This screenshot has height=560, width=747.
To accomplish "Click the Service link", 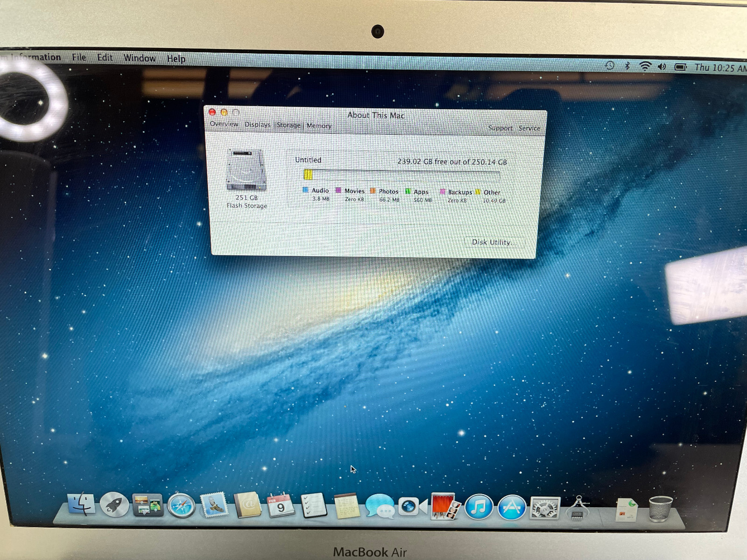I will (529, 128).
